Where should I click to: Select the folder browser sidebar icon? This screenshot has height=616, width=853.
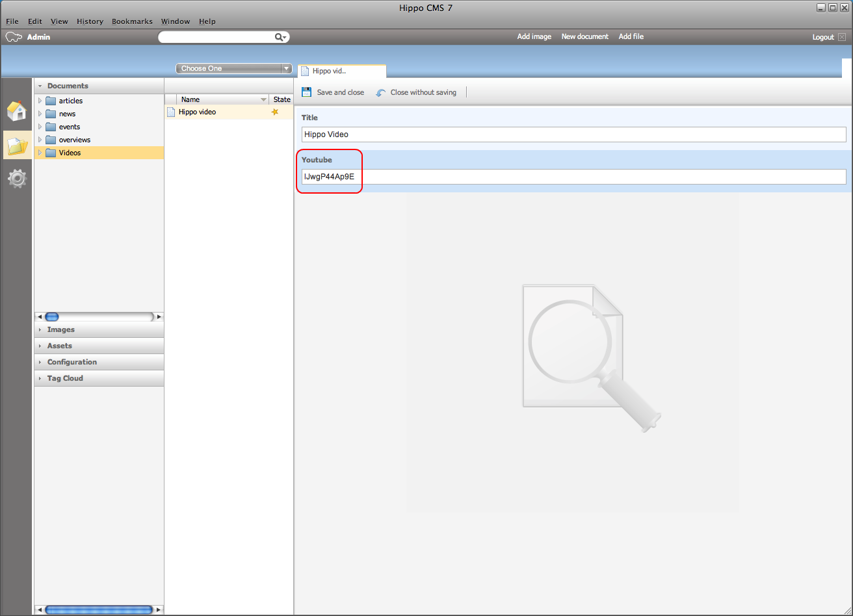pos(17,146)
